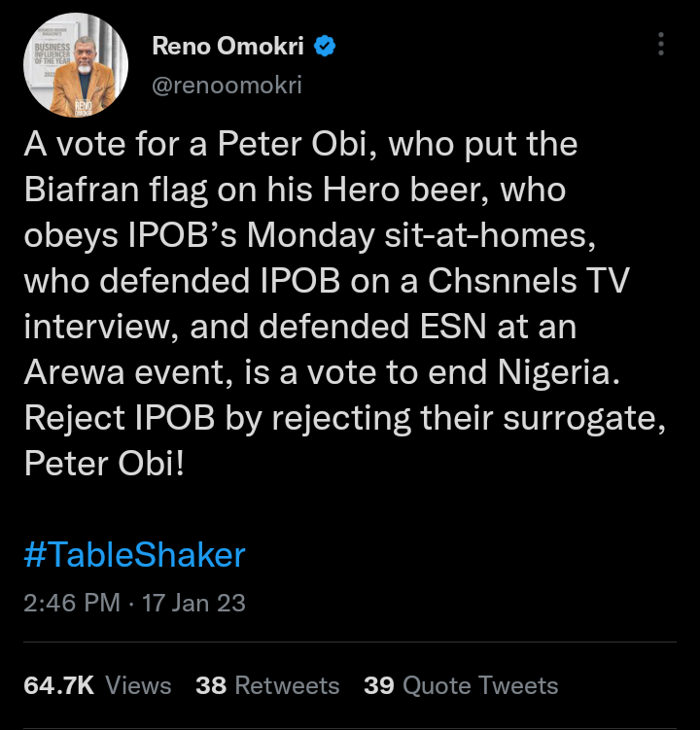View the 64.7K Views analytics
Viewport: 700px width, 730px height.
click(x=97, y=685)
